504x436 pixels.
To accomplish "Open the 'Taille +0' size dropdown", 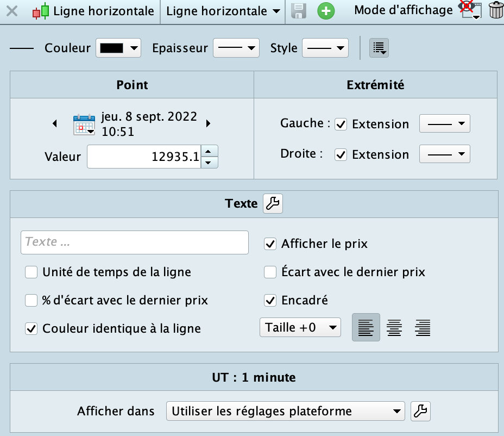I will tap(300, 328).
